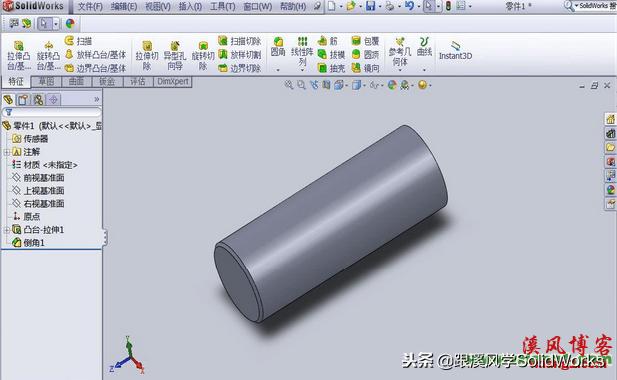The image size is (617, 380).
Task: Select the 圆顶 dome tool
Action: click(365, 54)
